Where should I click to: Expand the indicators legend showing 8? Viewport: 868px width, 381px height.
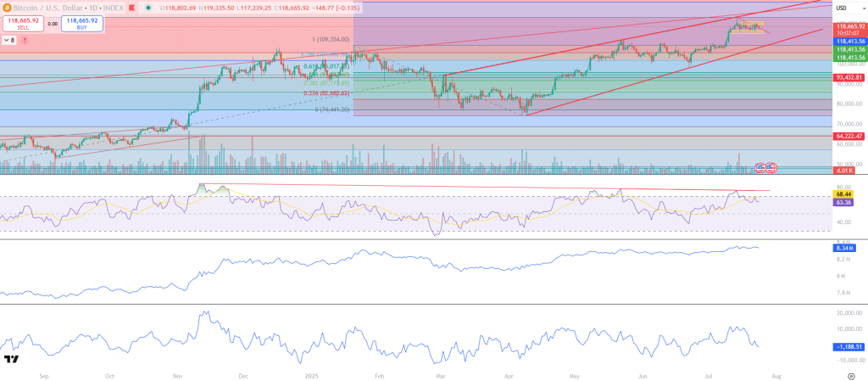[9, 41]
